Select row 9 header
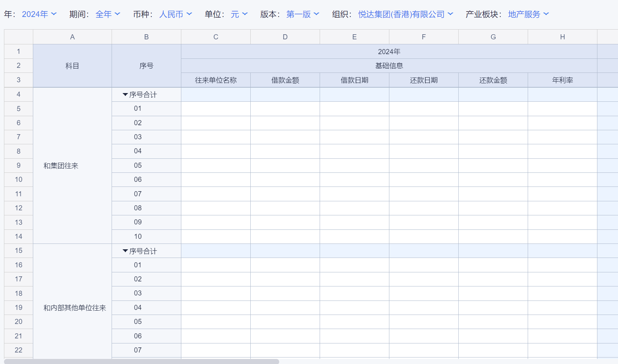This screenshot has width=618, height=364. 18,165
